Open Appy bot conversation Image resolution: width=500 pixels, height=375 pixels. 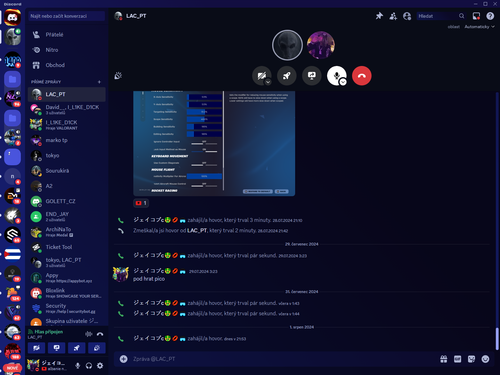[67, 278]
